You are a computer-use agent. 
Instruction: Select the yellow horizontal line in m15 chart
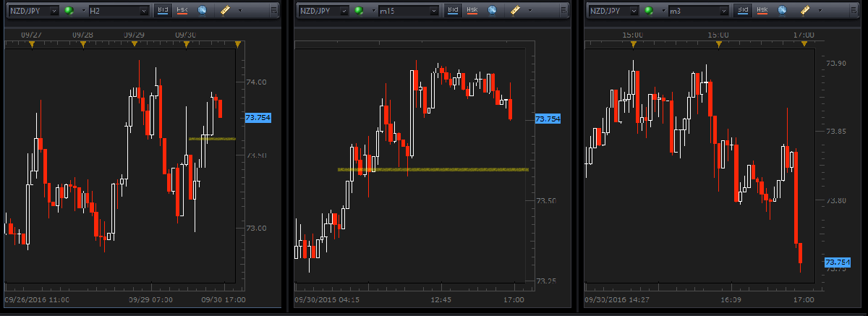[x=433, y=169]
